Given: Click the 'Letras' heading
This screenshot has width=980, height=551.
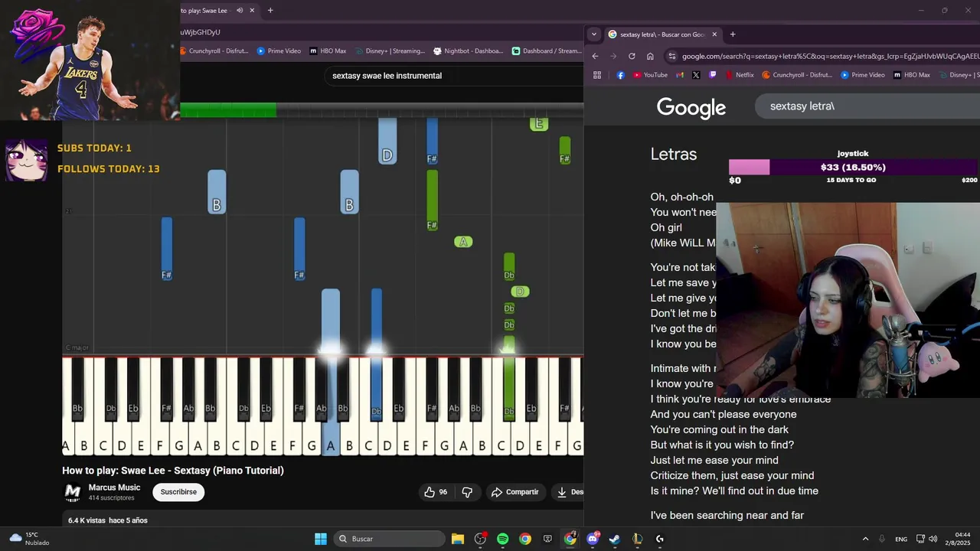Looking at the screenshot, I should [x=674, y=154].
